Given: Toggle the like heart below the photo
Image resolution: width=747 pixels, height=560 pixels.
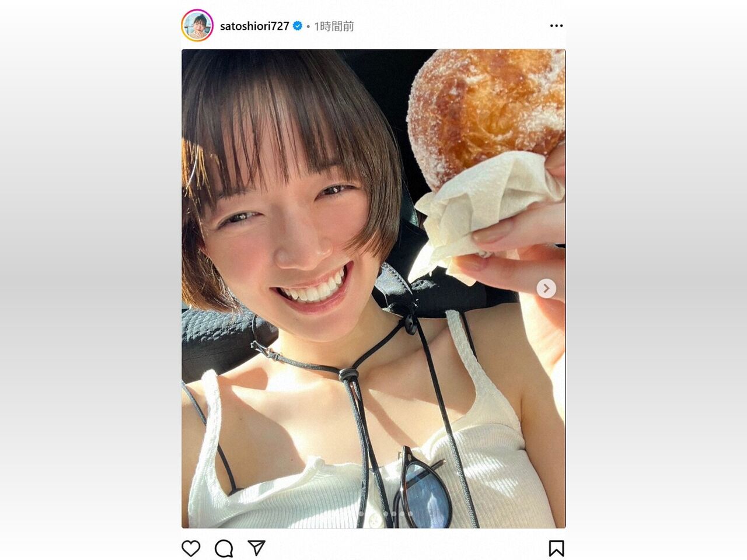Looking at the screenshot, I should [x=191, y=548].
